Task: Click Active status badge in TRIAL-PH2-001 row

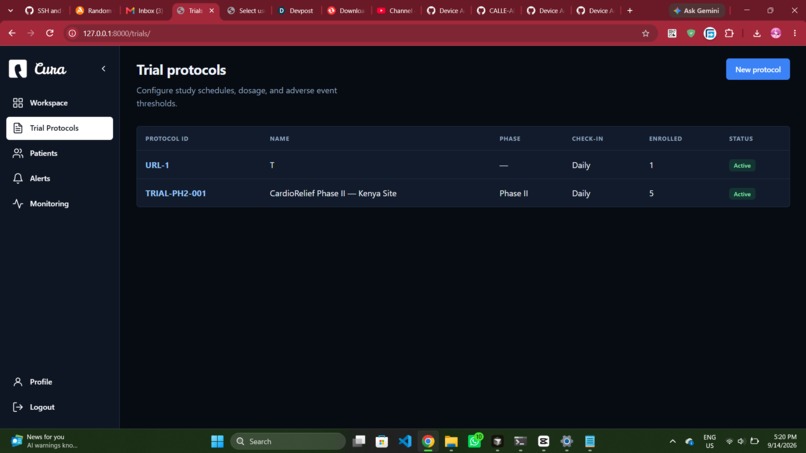Action: pos(742,194)
